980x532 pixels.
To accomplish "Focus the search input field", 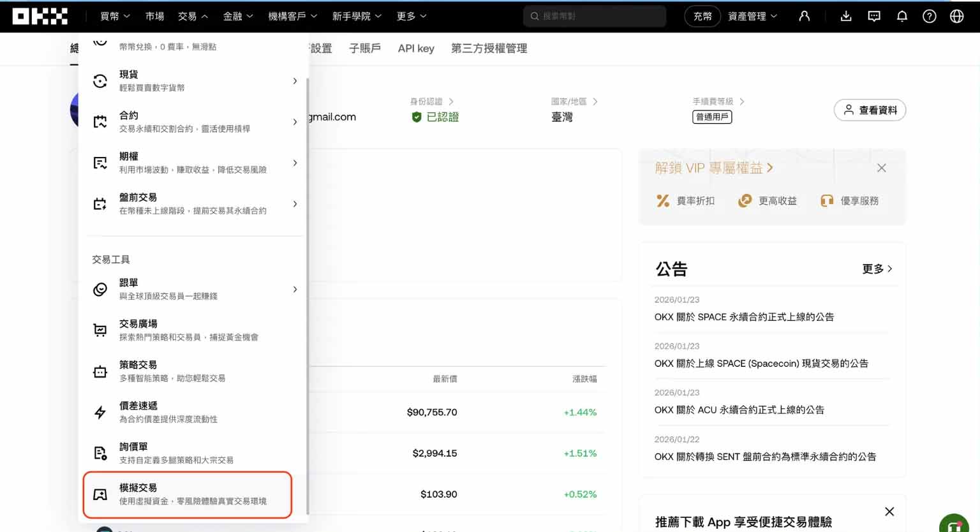I will click(x=595, y=16).
